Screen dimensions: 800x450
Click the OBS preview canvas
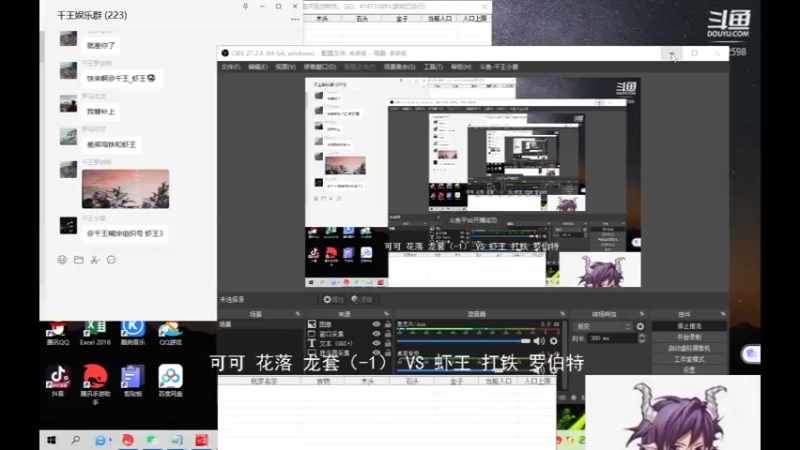473,182
